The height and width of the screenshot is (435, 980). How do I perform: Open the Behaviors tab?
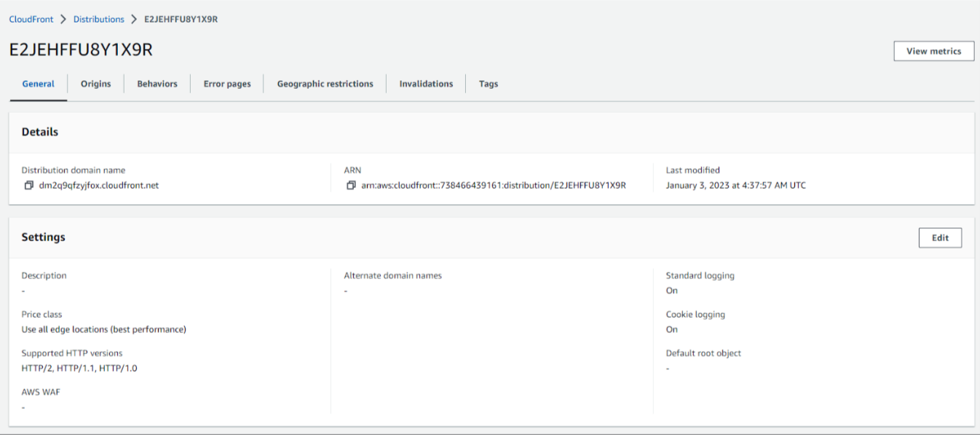coord(157,83)
